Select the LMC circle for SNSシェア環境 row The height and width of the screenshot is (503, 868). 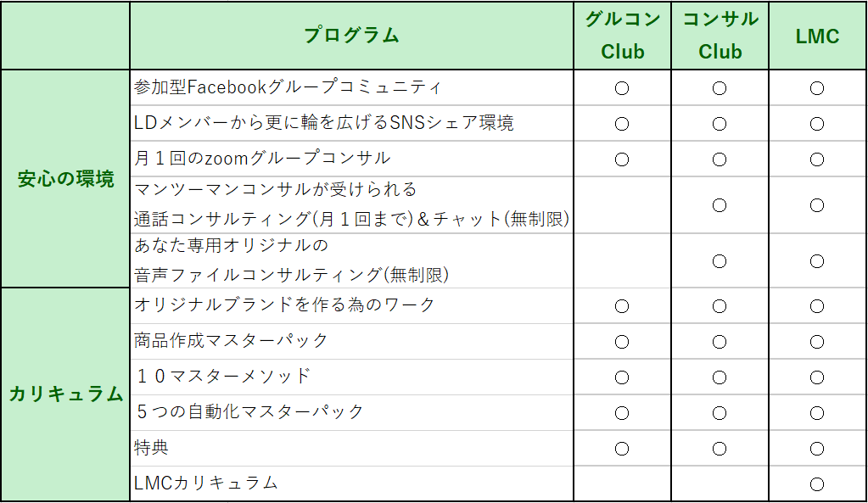click(x=817, y=124)
